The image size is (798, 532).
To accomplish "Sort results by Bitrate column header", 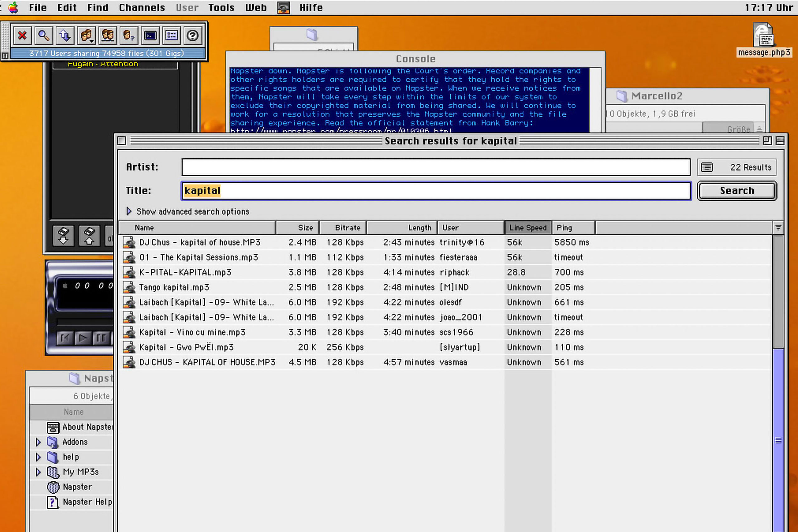I will [x=343, y=228].
